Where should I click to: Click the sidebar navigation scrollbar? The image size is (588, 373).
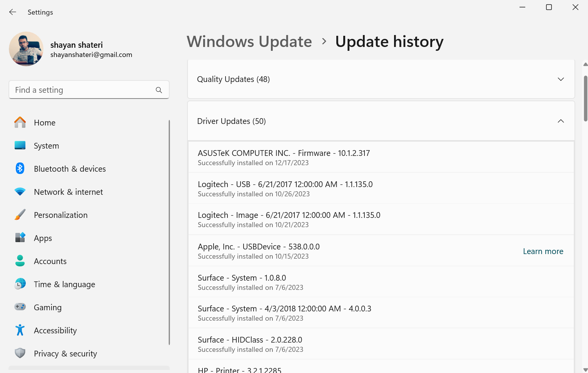[169, 232]
